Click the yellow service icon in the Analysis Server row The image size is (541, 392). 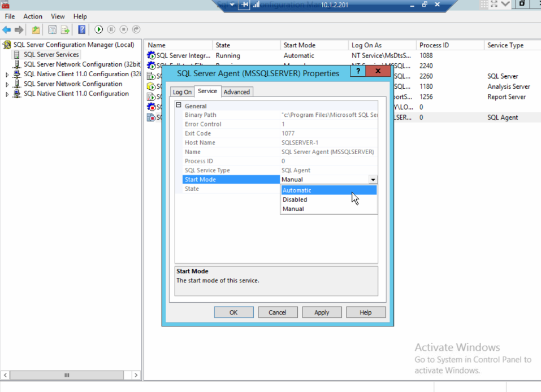click(151, 86)
